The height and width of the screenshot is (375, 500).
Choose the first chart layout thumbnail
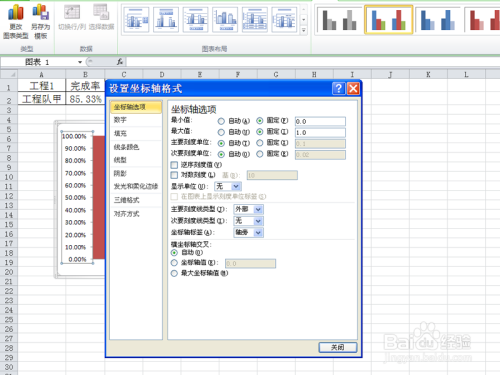tap(137, 20)
